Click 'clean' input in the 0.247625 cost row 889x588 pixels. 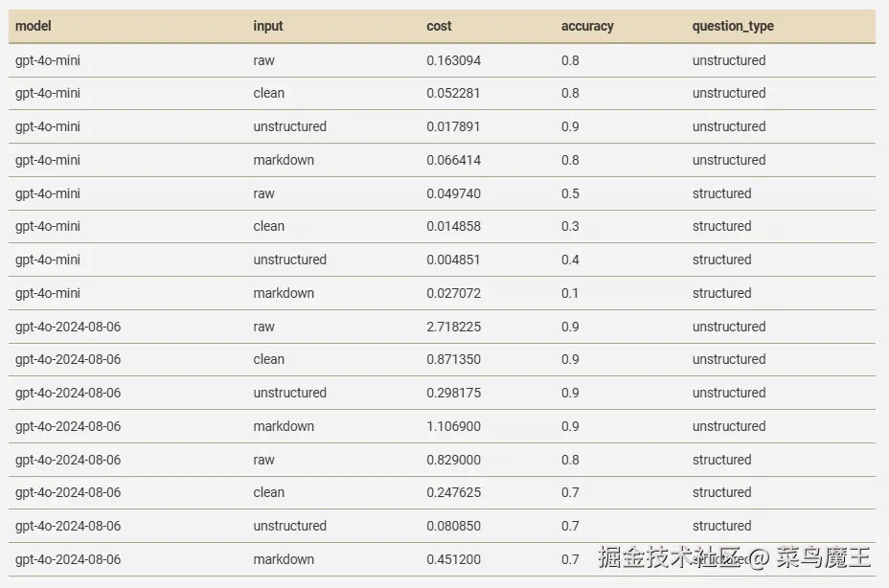pos(269,492)
